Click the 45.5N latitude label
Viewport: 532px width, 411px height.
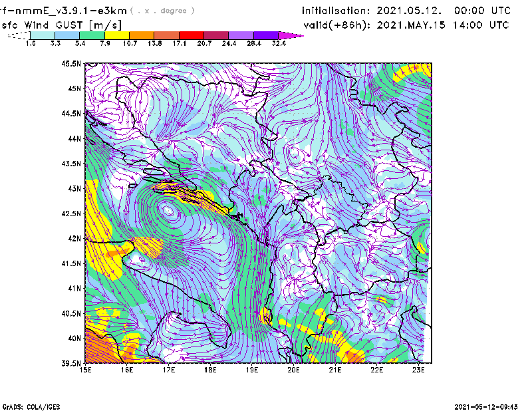pos(71,63)
